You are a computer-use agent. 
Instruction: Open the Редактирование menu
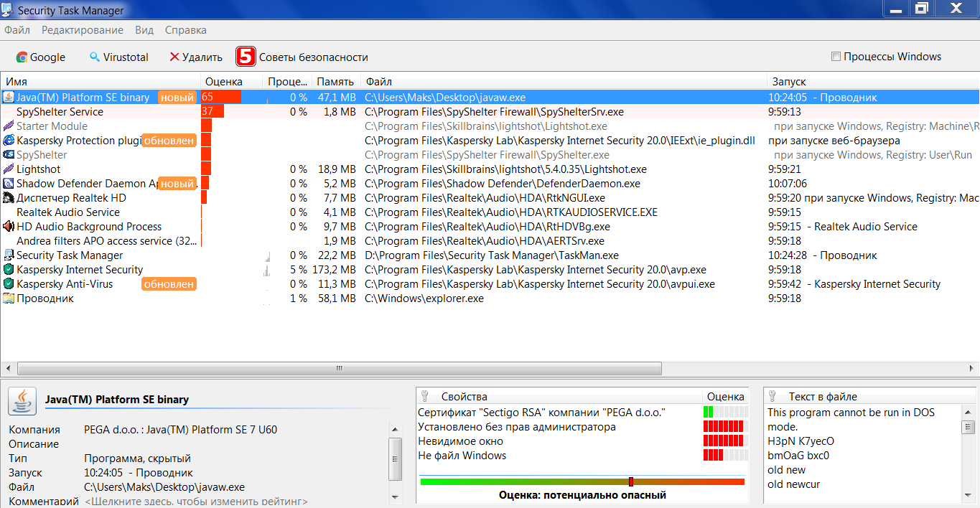point(83,30)
